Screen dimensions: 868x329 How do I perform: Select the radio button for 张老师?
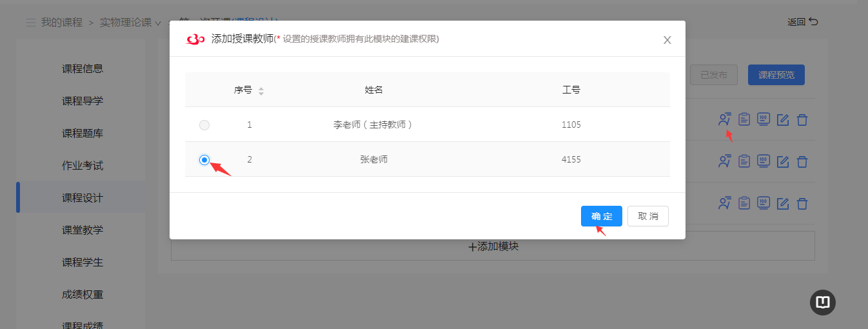pos(204,160)
